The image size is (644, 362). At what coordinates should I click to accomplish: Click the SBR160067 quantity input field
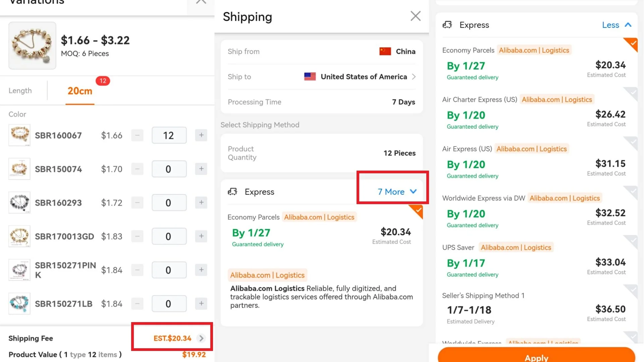click(169, 135)
